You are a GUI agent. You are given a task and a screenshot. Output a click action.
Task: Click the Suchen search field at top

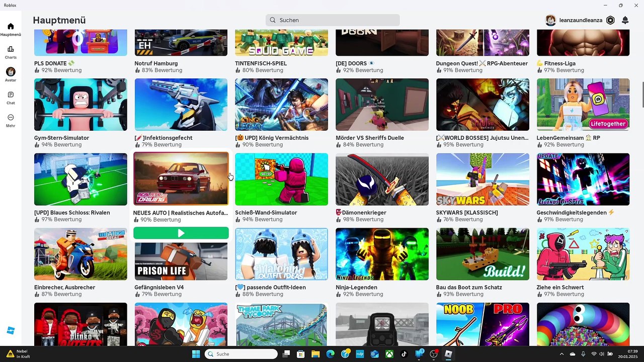point(333,20)
